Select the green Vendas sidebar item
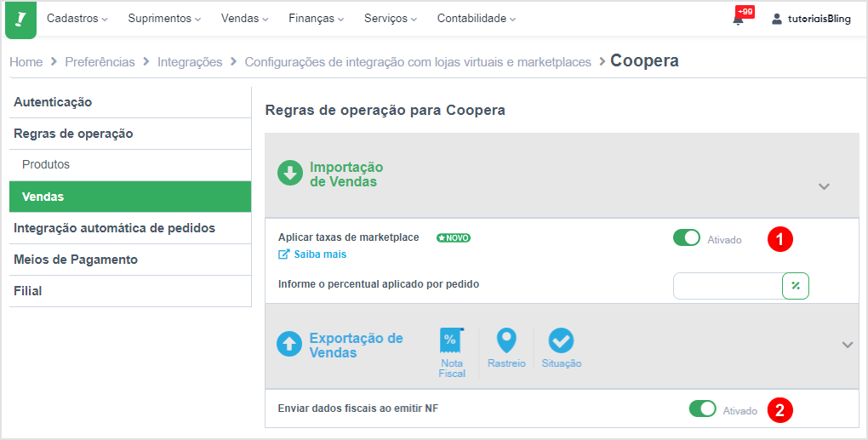 pyautogui.click(x=130, y=197)
